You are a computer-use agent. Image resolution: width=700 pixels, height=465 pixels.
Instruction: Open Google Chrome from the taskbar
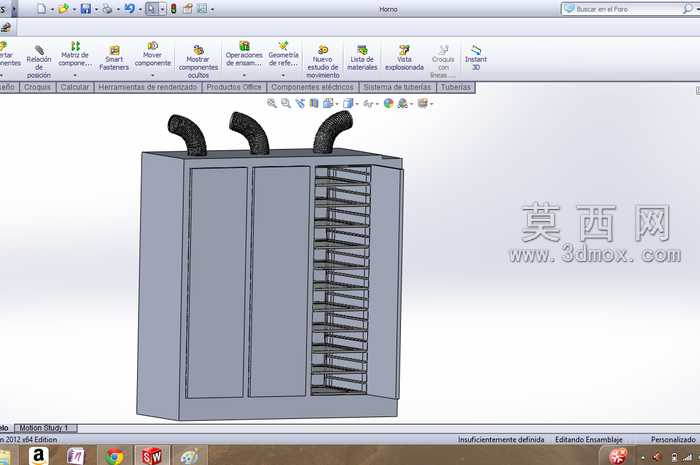(115, 456)
